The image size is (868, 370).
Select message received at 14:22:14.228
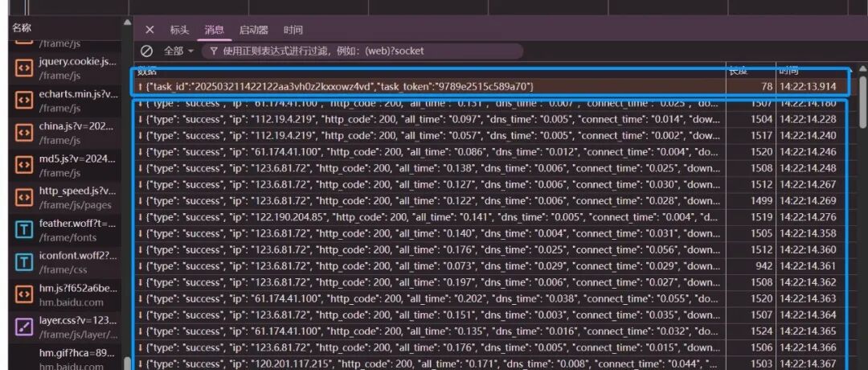(492, 120)
